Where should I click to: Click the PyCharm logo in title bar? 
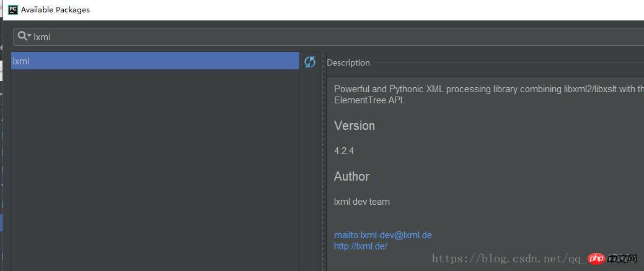(x=13, y=9)
